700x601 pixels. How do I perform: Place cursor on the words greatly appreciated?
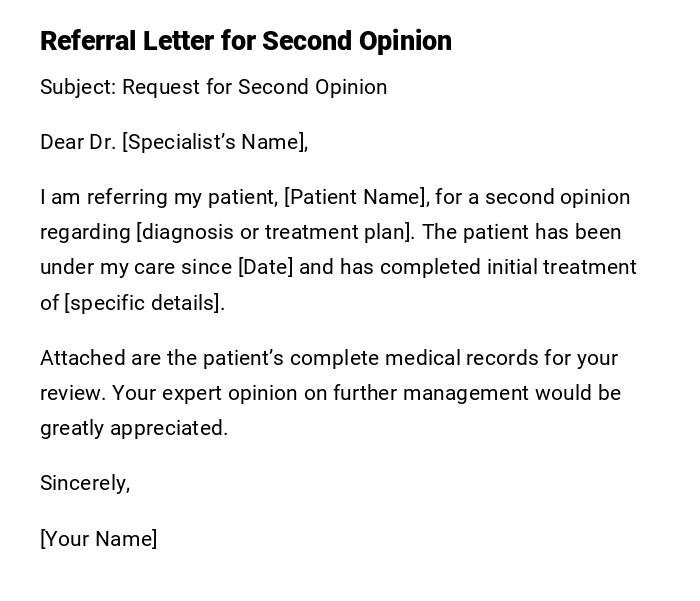(x=133, y=428)
